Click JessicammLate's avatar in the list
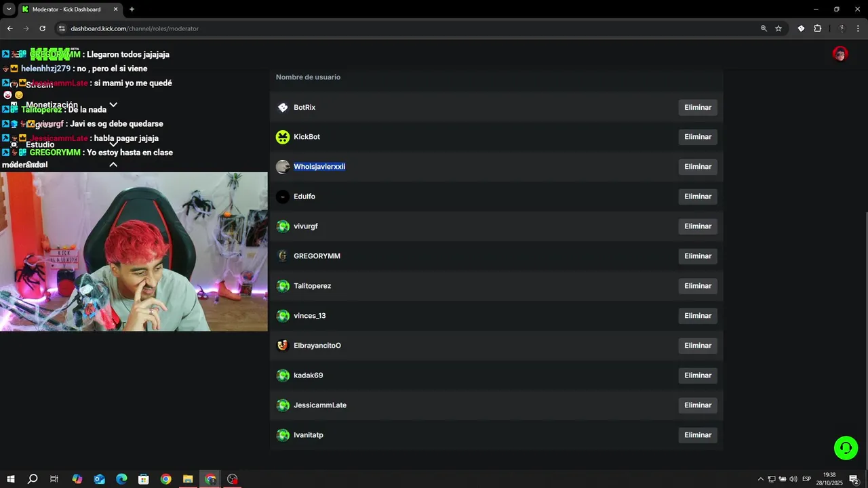The height and width of the screenshot is (488, 868). [283, 405]
